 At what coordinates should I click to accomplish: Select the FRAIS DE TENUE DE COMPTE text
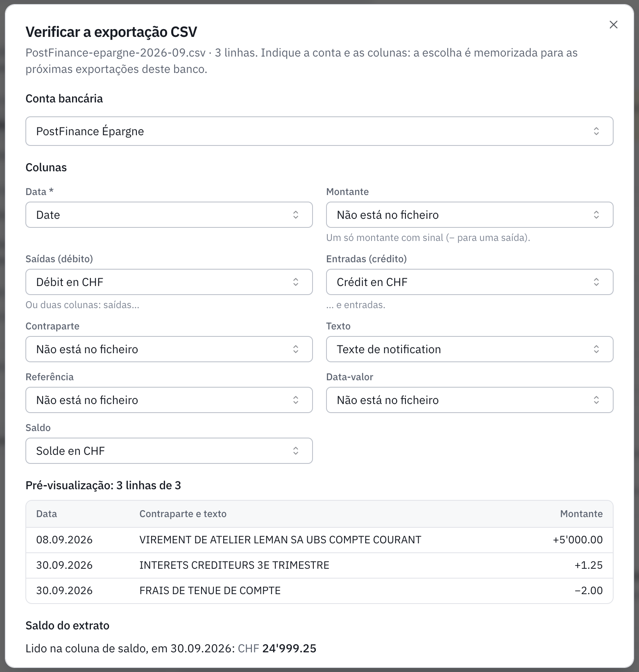click(210, 590)
